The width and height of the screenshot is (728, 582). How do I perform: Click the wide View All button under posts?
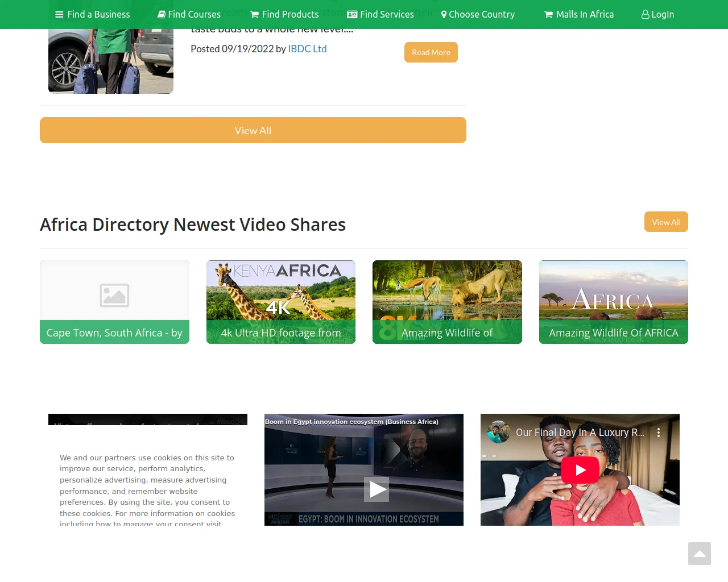[x=253, y=130]
